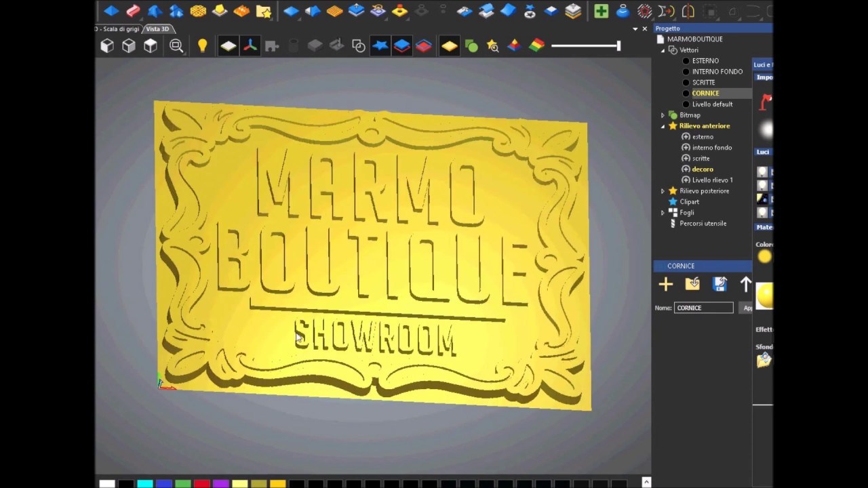This screenshot has width=868, height=488.
Task: Toggle the white plane display button
Action: (x=228, y=46)
